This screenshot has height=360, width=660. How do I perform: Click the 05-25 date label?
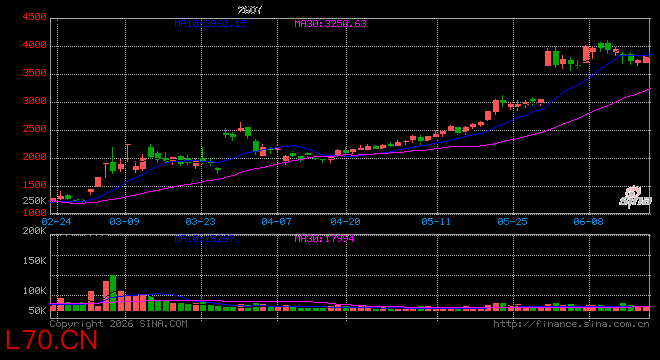coord(512,222)
